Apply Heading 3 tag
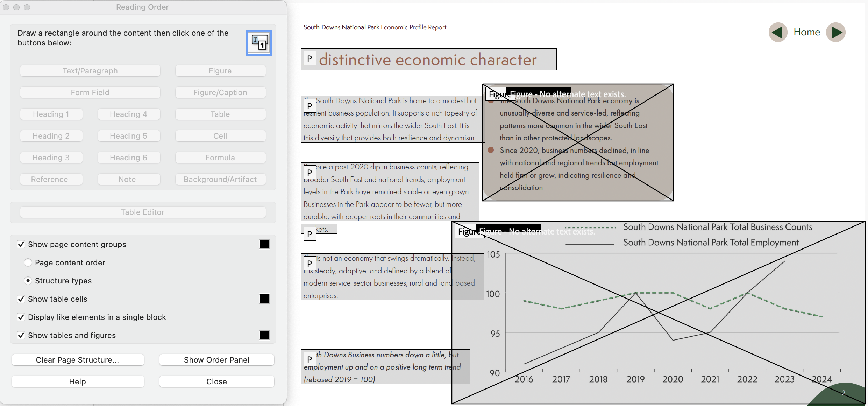 click(51, 157)
